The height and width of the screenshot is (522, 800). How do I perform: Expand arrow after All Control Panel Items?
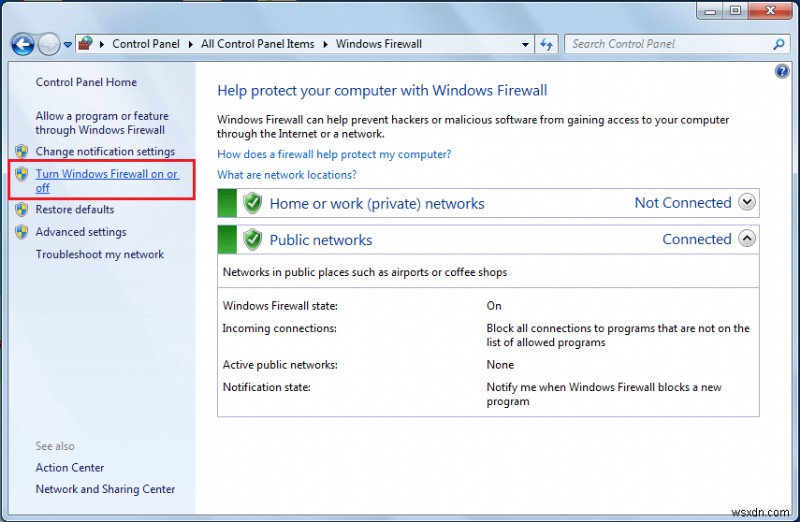click(325, 44)
